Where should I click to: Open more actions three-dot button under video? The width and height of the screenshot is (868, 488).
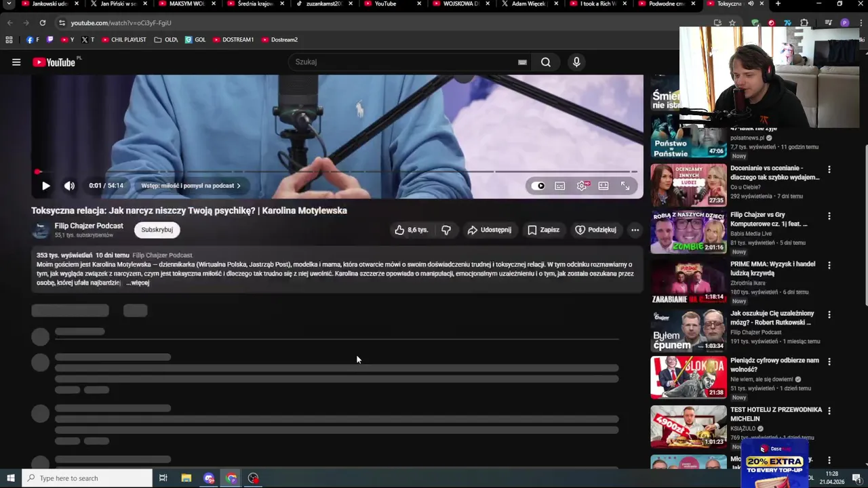point(635,230)
